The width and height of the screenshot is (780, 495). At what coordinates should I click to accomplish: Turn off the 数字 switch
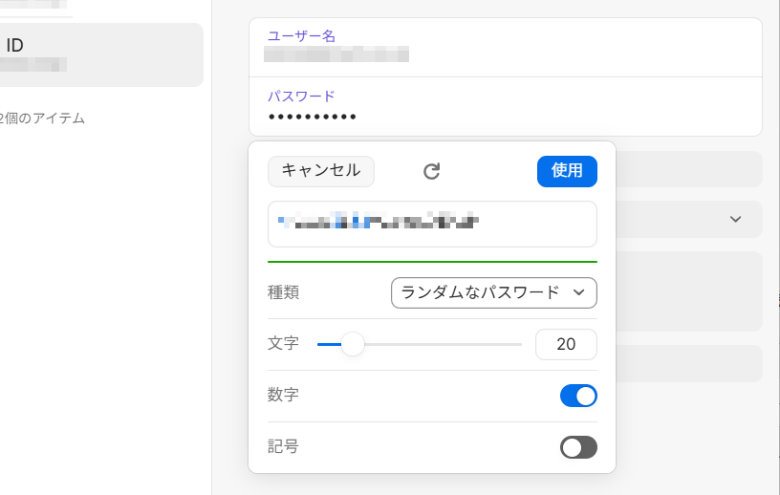[x=578, y=396]
